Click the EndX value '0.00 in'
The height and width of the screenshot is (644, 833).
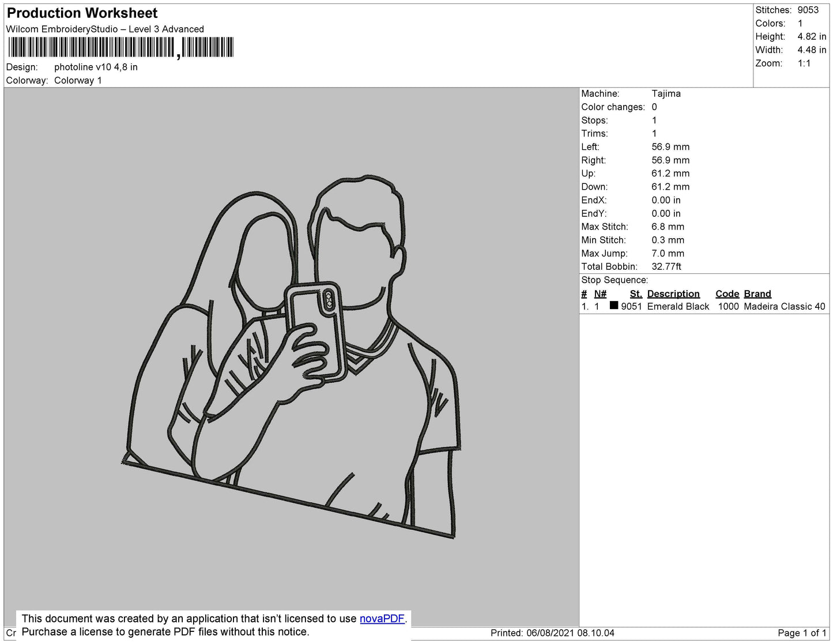(x=666, y=200)
